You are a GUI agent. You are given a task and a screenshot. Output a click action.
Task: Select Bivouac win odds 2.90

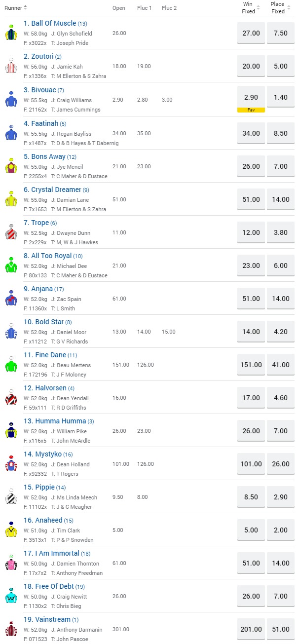pos(251,97)
